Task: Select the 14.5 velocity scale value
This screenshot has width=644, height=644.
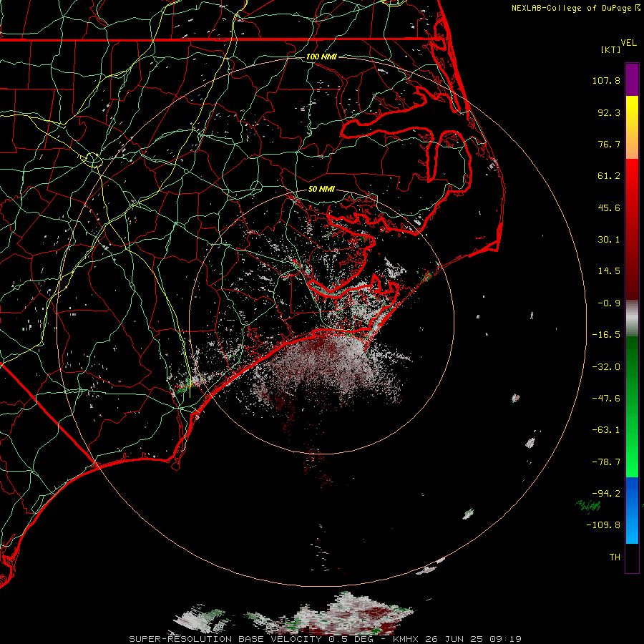Action: pos(609,271)
